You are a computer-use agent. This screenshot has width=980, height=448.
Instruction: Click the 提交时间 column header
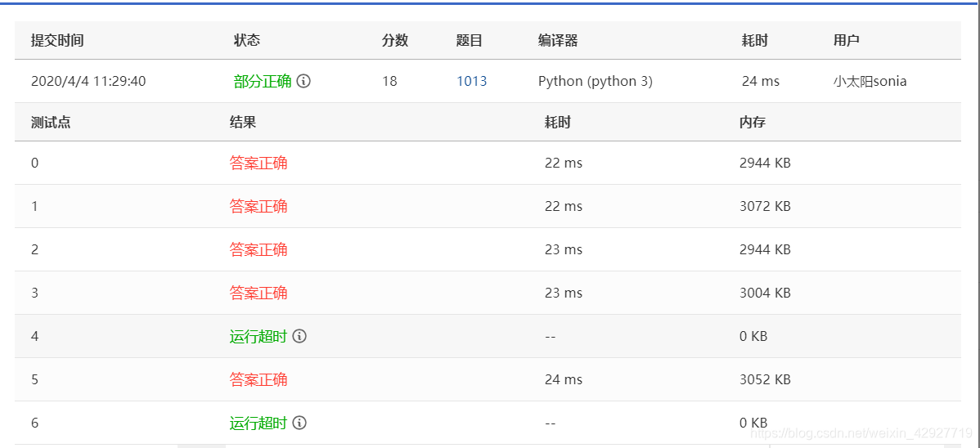[57, 41]
